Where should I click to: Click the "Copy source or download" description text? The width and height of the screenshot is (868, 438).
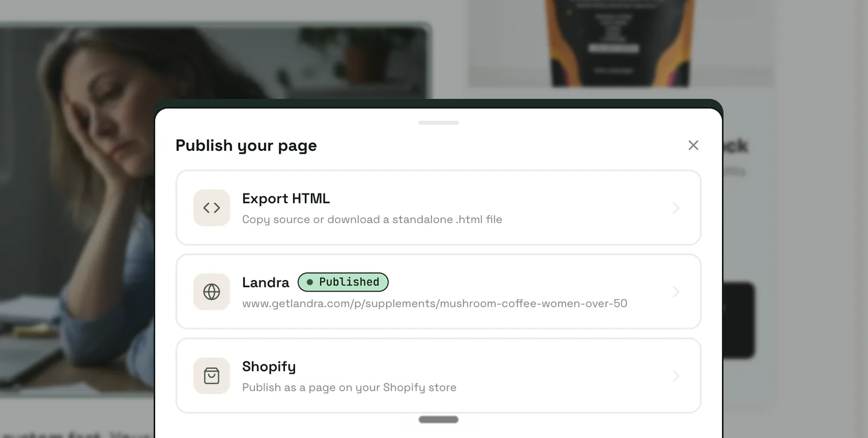click(372, 220)
